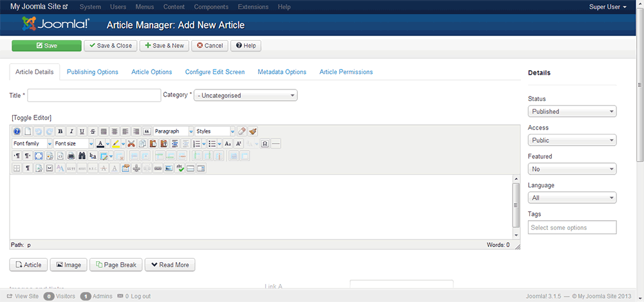Open the Font family dropdown

click(32, 144)
